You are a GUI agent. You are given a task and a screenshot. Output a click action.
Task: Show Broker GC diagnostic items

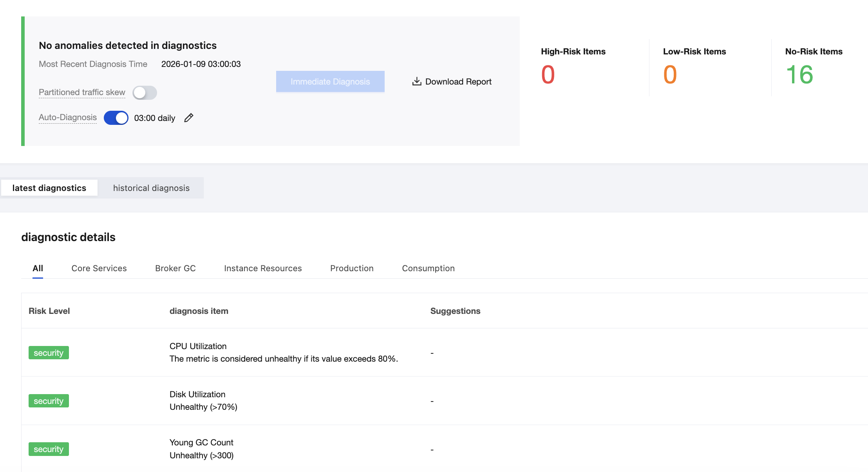(175, 268)
